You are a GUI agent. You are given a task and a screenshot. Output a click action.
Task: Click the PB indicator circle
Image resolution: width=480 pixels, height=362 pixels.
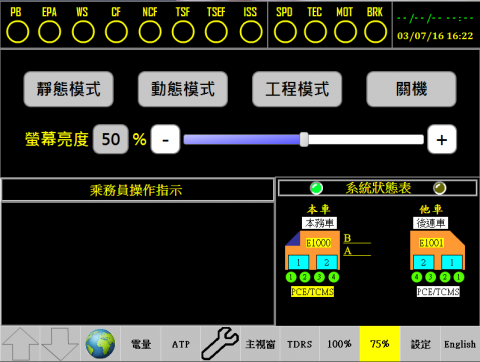click(x=17, y=32)
